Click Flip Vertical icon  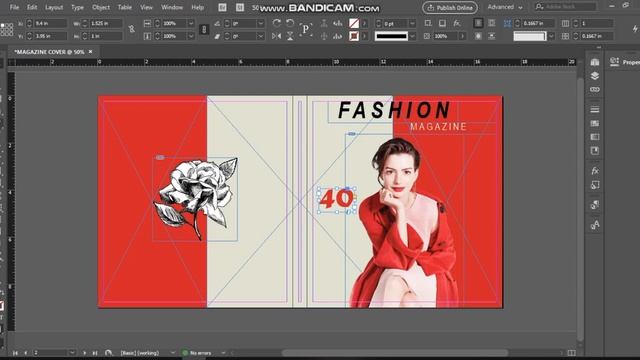[x=290, y=36]
